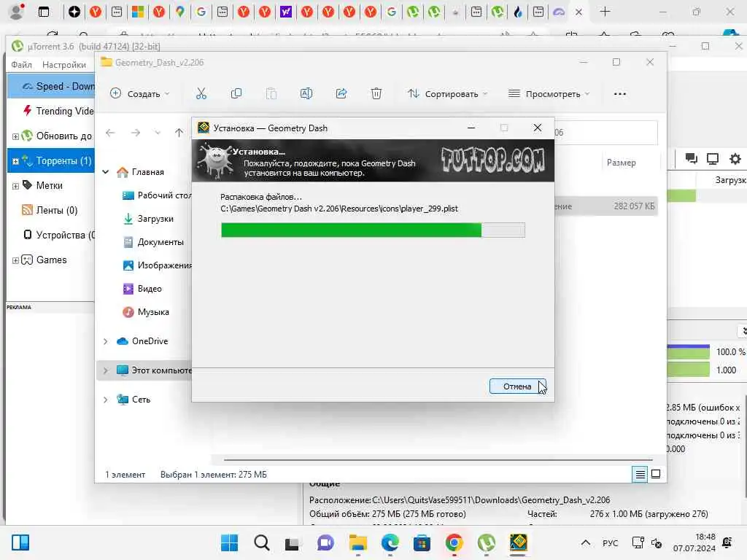The height and width of the screenshot is (560, 747).
Task: Select Устройства in uTorrent sidebar
Action: (x=58, y=236)
